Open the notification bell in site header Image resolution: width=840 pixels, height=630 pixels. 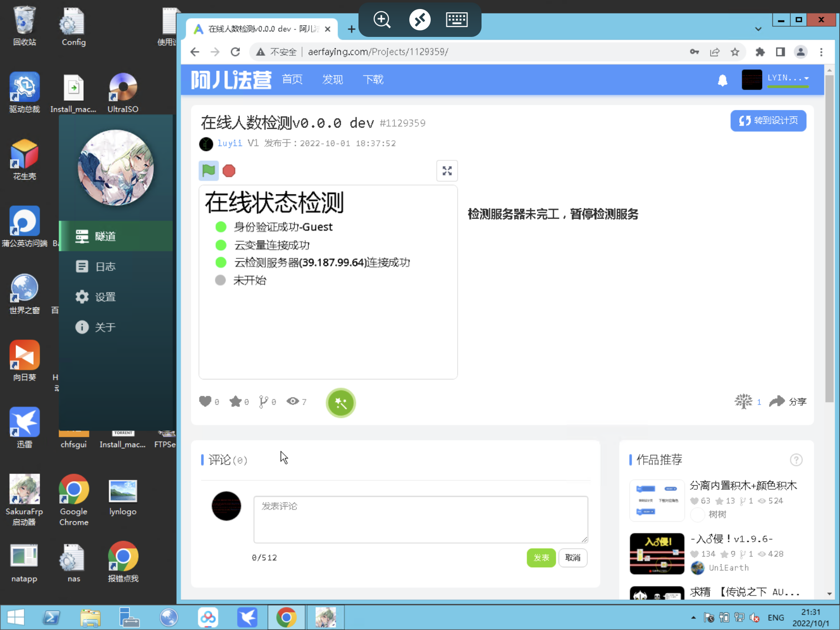(723, 80)
